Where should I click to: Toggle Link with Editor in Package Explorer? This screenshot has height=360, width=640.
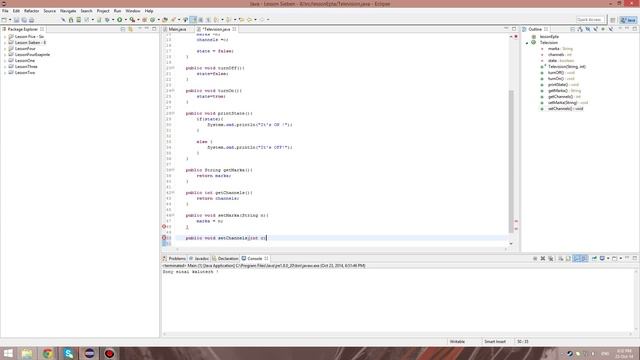[130, 29]
